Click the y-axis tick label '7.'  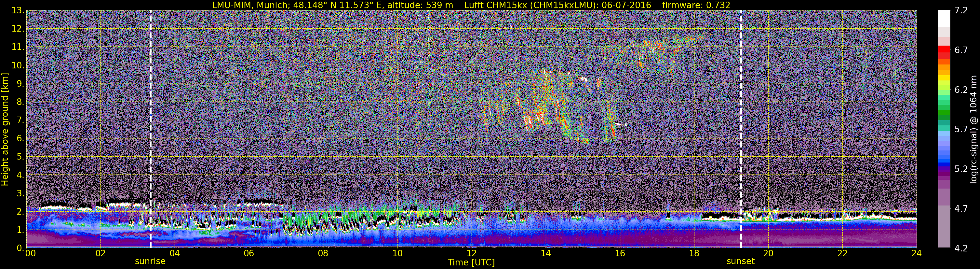pyautogui.click(x=20, y=120)
